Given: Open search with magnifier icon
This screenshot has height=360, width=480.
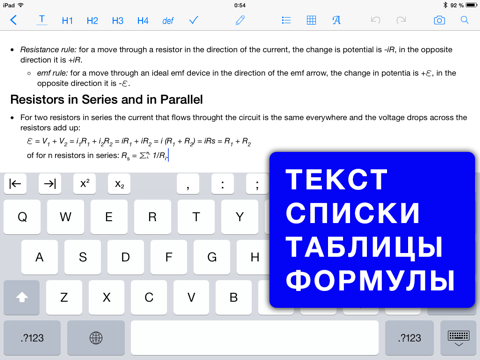Looking at the screenshot, I should 464,20.
